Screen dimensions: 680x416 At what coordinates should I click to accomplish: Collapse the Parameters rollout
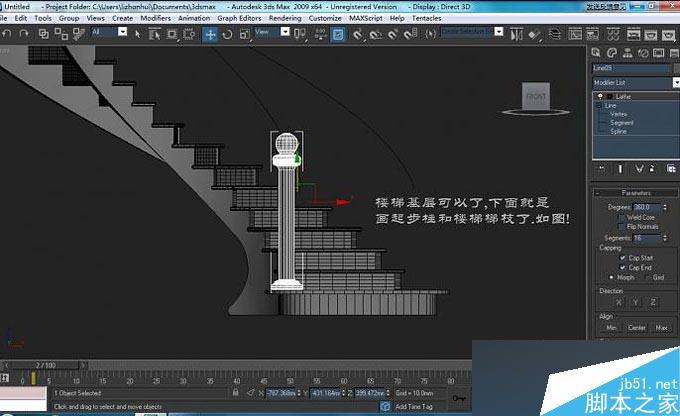636,193
